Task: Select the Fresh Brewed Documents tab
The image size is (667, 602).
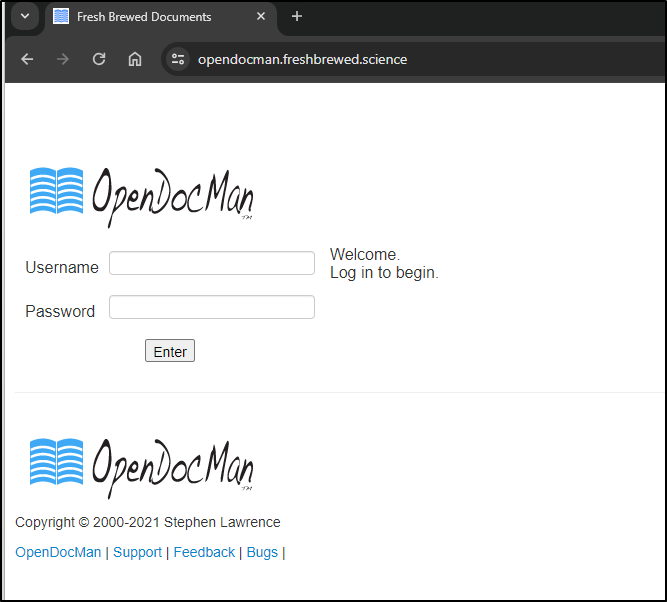Action: [161, 17]
